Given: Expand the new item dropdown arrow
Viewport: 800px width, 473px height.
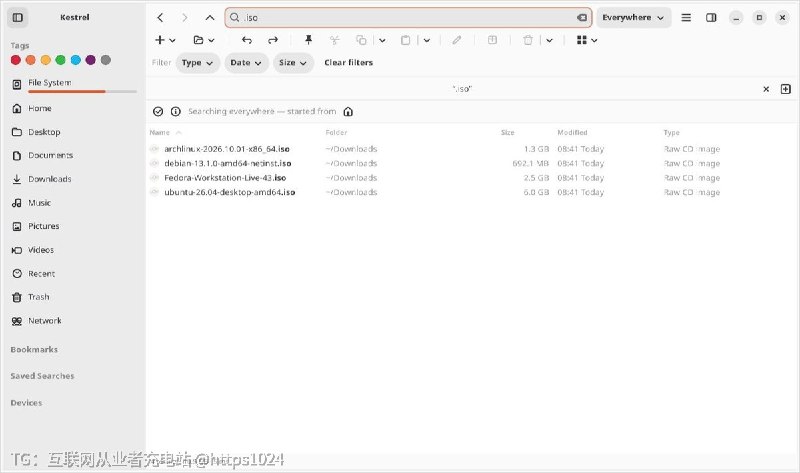Looking at the screenshot, I should click(x=172, y=40).
